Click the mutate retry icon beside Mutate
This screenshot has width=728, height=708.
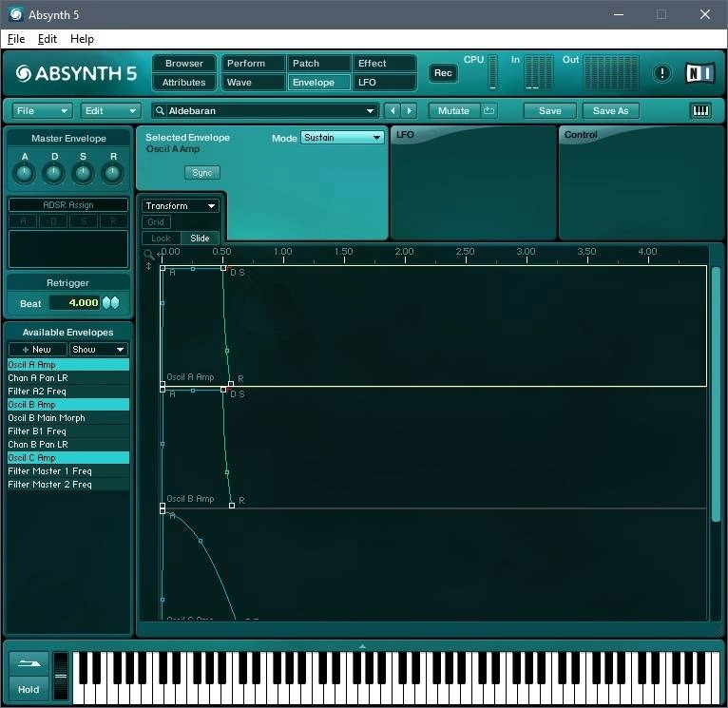[489, 110]
